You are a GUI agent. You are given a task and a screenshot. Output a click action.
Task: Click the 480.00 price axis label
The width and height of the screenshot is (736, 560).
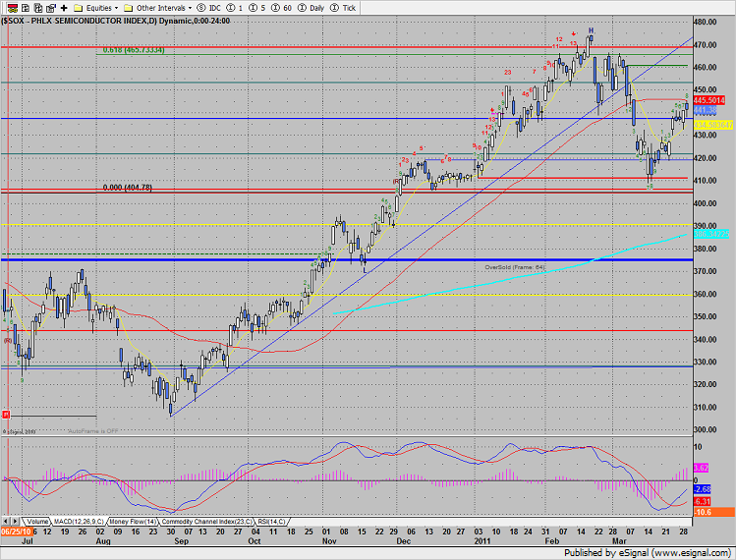point(706,22)
